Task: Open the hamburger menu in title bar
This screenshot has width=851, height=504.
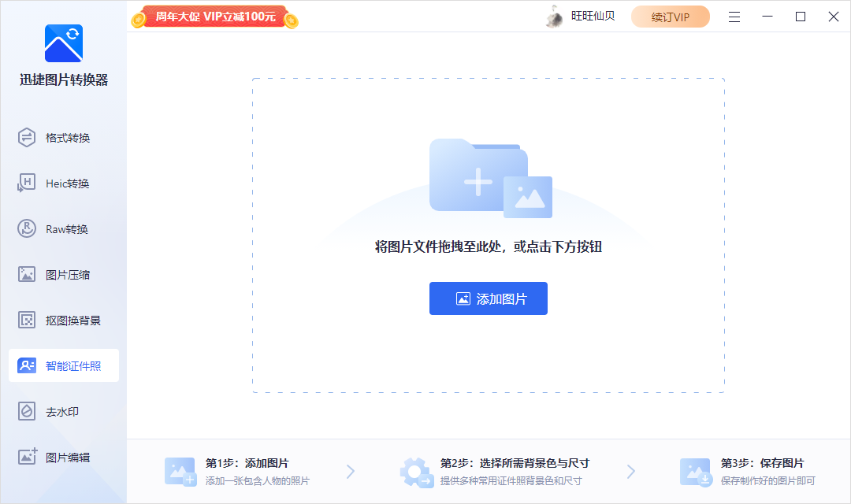Action: (x=734, y=17)
